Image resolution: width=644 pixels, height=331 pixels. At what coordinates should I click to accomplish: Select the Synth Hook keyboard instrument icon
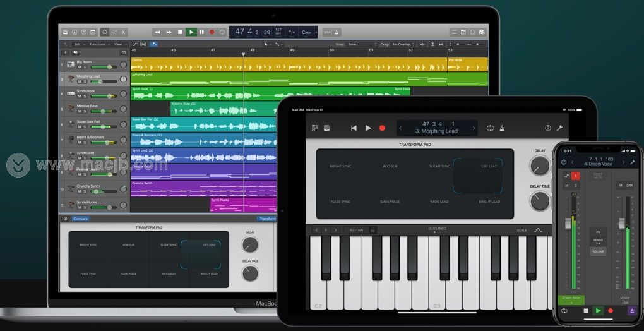71,93
